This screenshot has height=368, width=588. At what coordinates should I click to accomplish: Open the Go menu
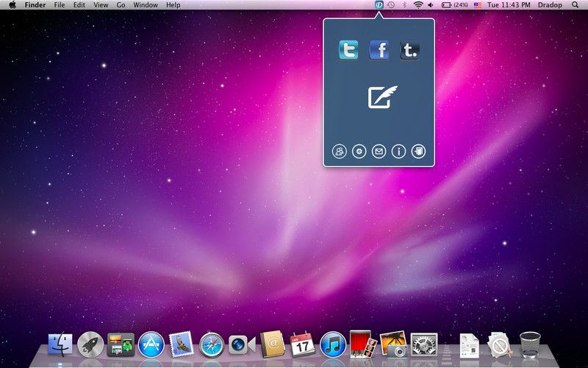pyautogui.click(x=121, y=5)
